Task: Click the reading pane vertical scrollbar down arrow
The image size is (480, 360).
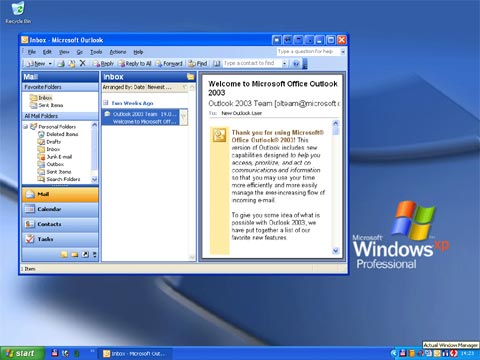Action: tap(335, 251)
